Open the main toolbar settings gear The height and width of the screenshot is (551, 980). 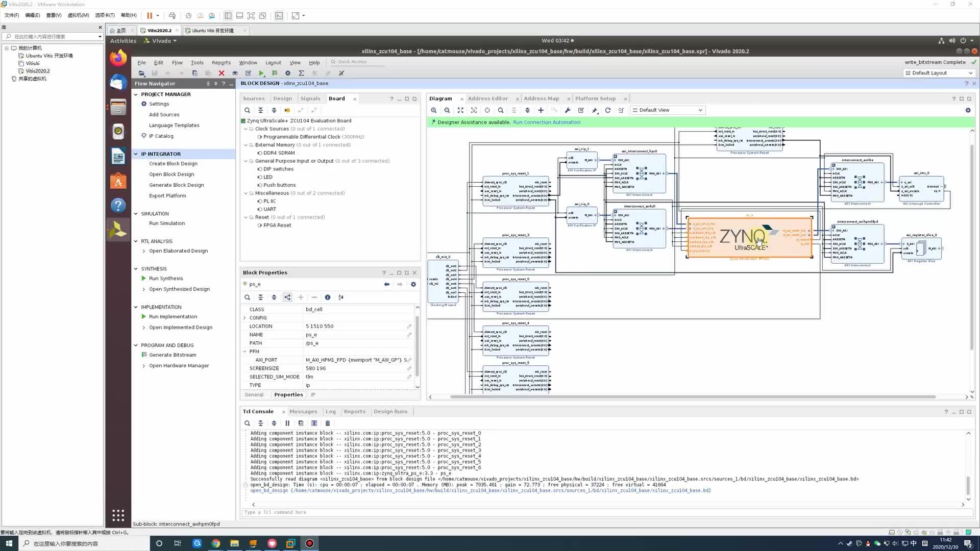pos(288,73)
